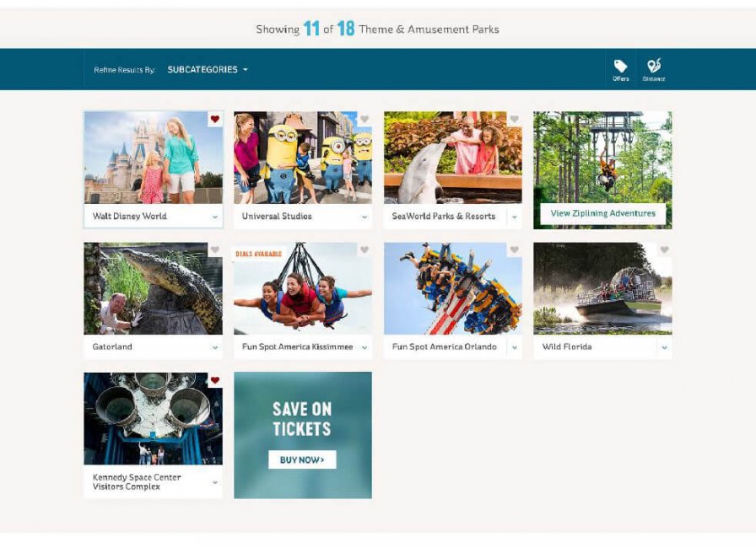Click Save On Tickets promo heading
756x548 pixels.
point(302,419)
